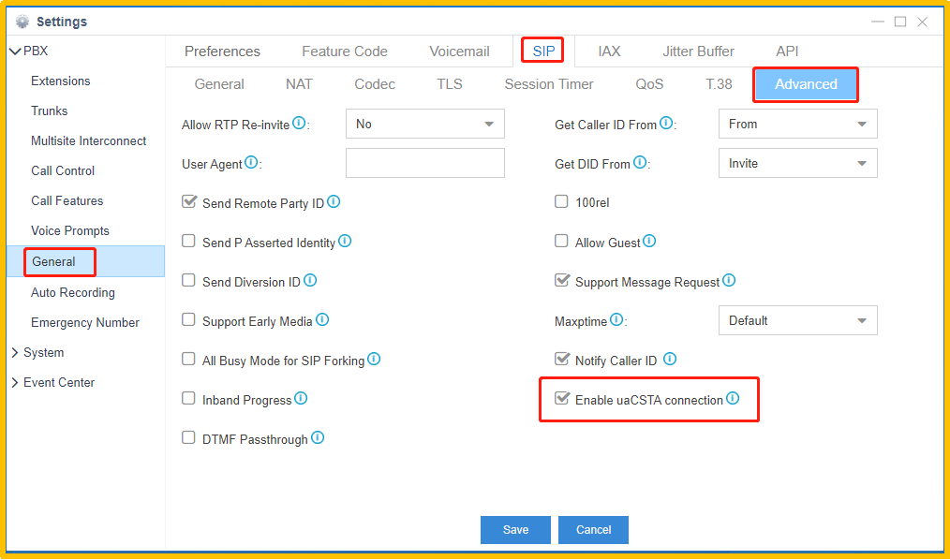Tick All Busy Mode for SIP Forking

pos(188,359)
